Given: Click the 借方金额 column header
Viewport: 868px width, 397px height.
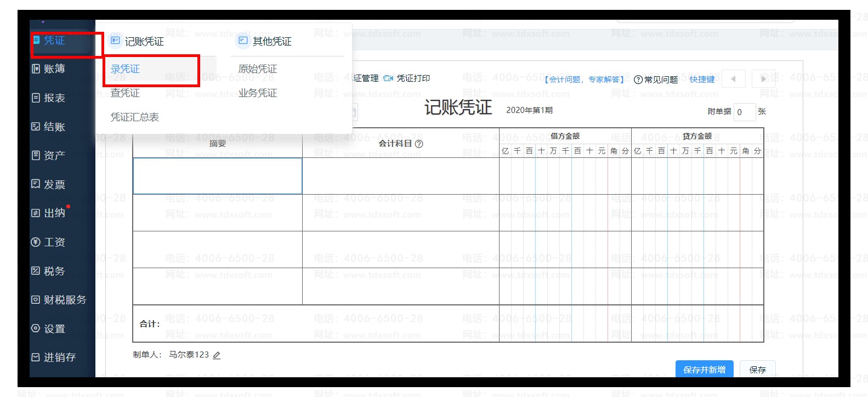Looking at the screenshot, I should (565, 136).
